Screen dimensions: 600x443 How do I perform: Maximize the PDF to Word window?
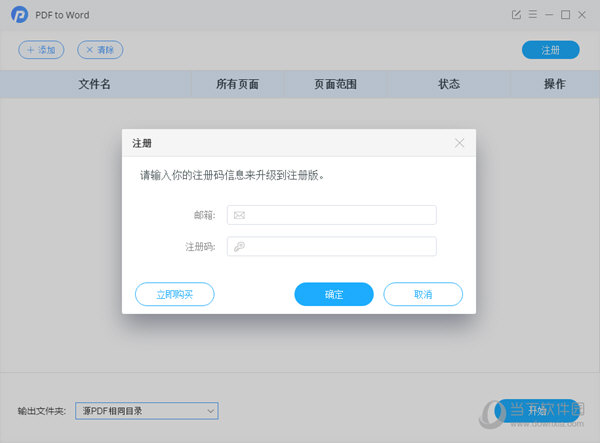click(x=565, y=15)
